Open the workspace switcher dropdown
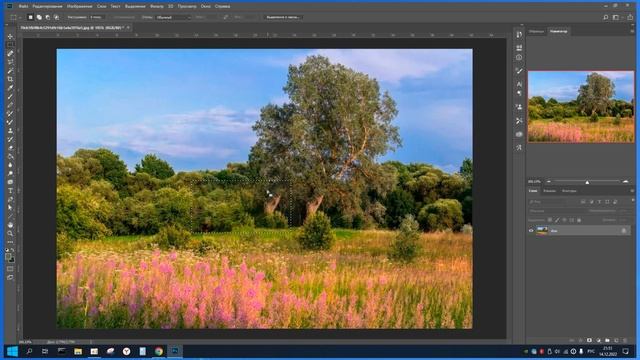 point(617,17)
